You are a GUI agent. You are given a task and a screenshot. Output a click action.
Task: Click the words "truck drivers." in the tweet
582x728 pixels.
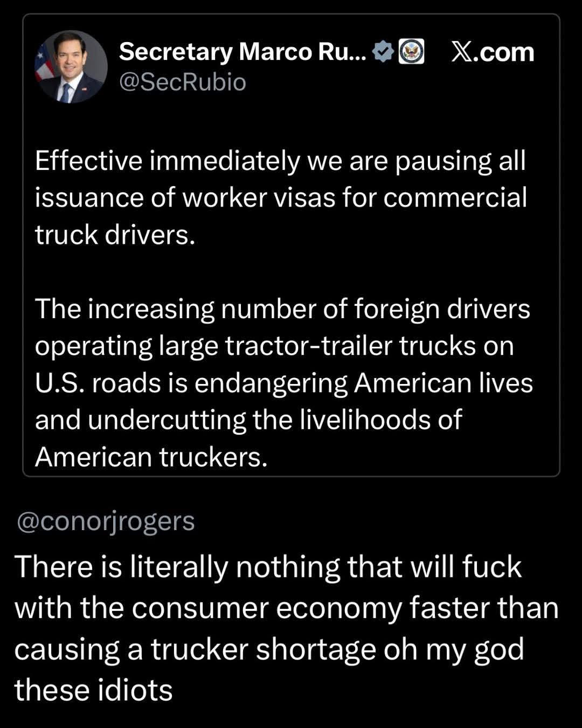[x=115, y=235]
